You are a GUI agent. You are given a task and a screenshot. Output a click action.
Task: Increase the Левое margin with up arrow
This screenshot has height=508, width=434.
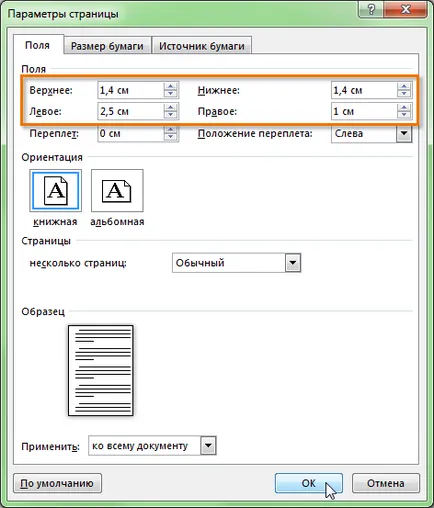click(x=171, y=107)
